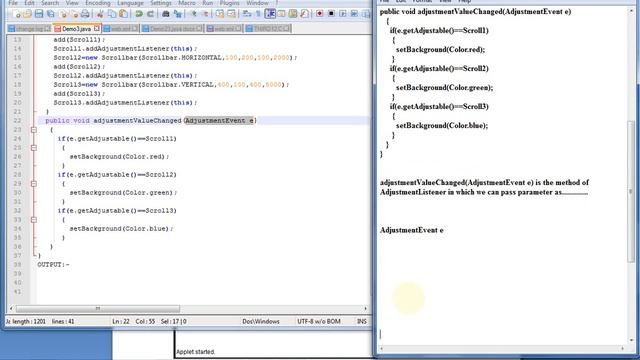This screenshot has width=640, height=360.
Task: Open the User Defined Language icon
Action: [x=282, y=14]
